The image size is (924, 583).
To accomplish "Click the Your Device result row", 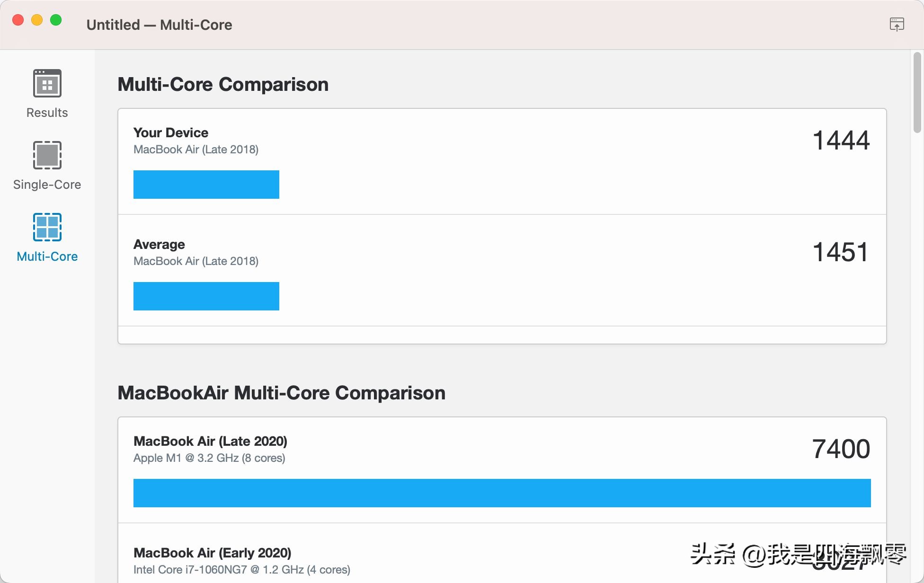I will [171, 132].
